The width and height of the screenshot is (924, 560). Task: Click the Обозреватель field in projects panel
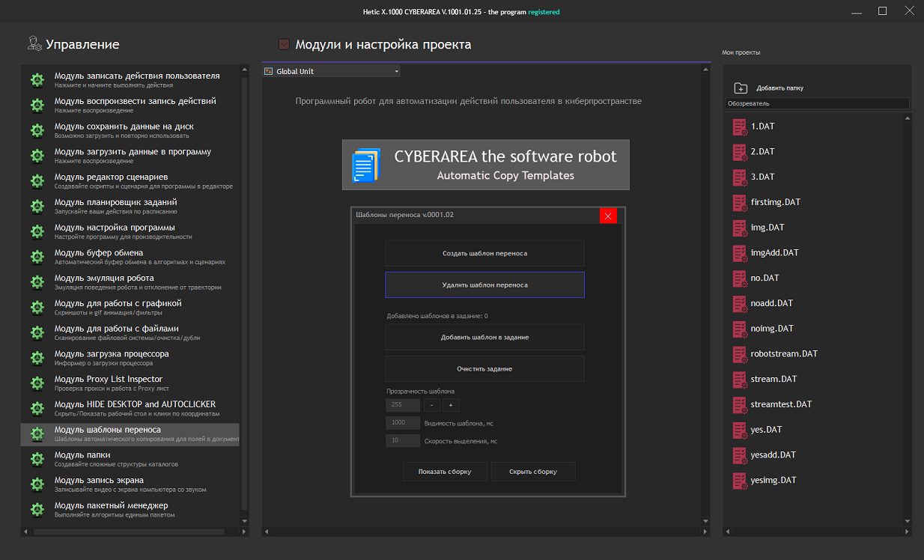pos(818,104)
